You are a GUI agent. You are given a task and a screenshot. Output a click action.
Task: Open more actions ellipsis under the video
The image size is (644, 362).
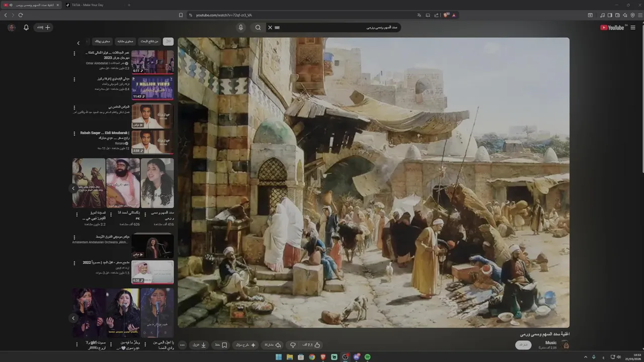pyautogui.click(x=182, y=345)
